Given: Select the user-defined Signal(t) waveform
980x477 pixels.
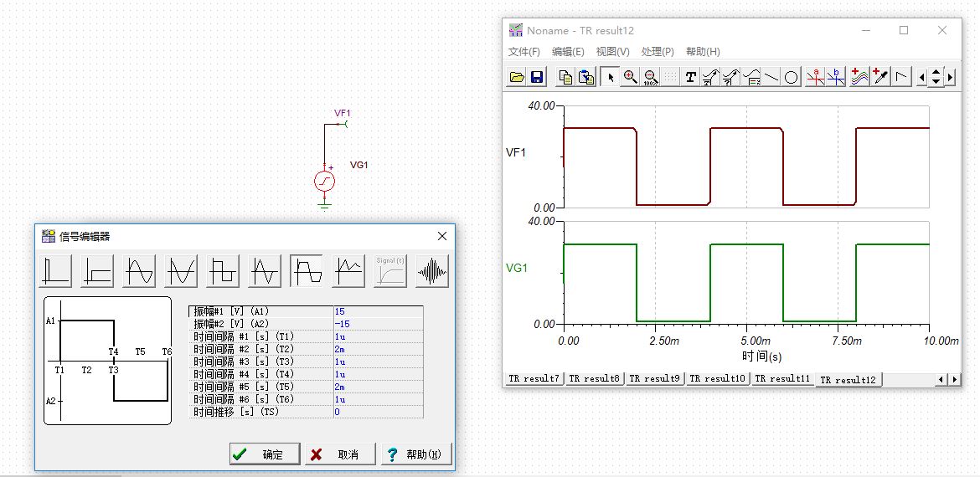Looking at the screenshot, I should click(390, 271).
